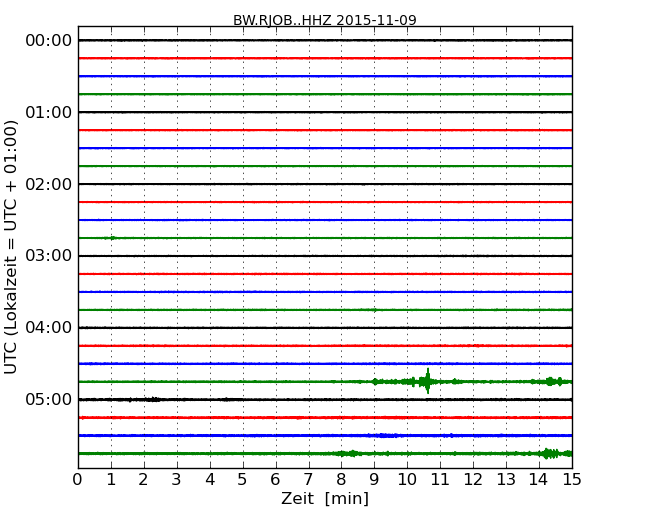Click the x-axis tick label 10

pos(407,480)
